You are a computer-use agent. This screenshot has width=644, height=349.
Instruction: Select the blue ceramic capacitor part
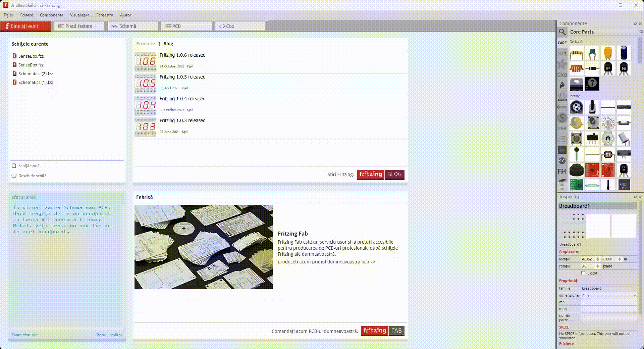pyautogui.click(x=592, y=53)
